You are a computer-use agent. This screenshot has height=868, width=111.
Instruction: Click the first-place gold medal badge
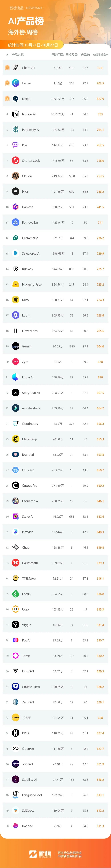(x=7, y=68)
